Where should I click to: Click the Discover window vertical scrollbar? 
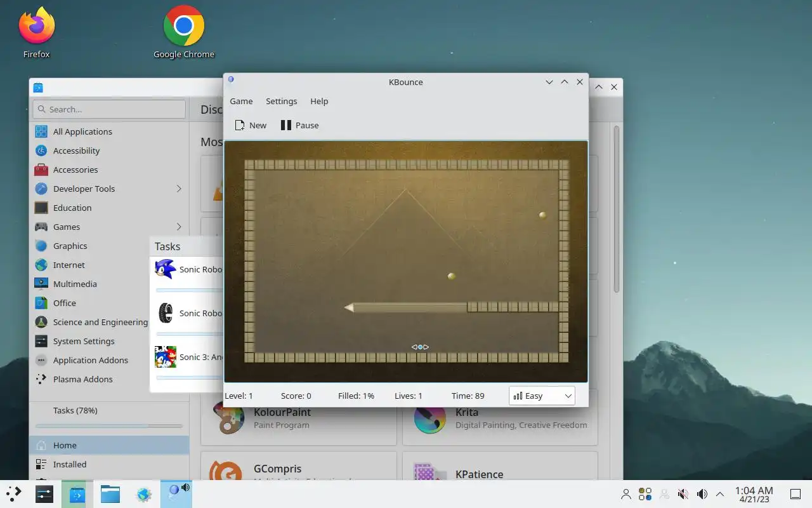[615, 210]
